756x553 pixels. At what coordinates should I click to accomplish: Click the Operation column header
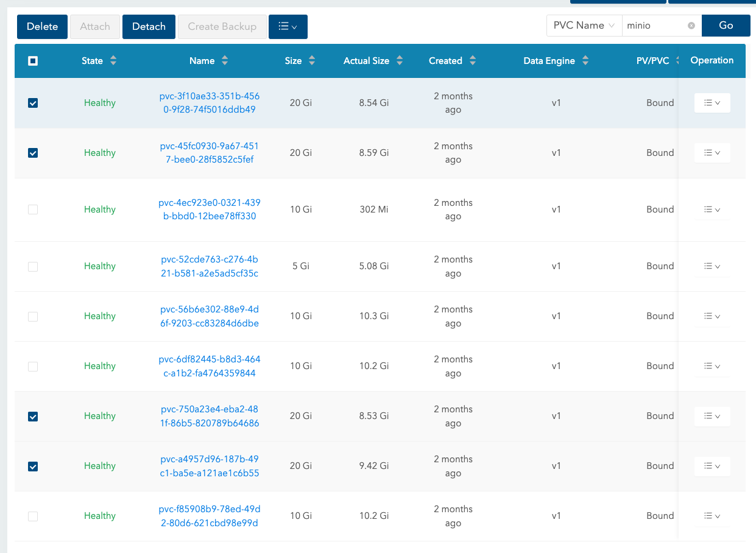(712, 60)
